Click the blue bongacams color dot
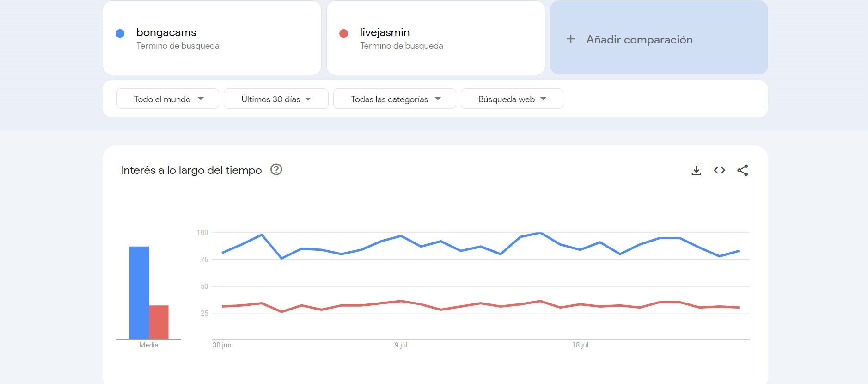The image size is (868, 384). tap(120, 33)
